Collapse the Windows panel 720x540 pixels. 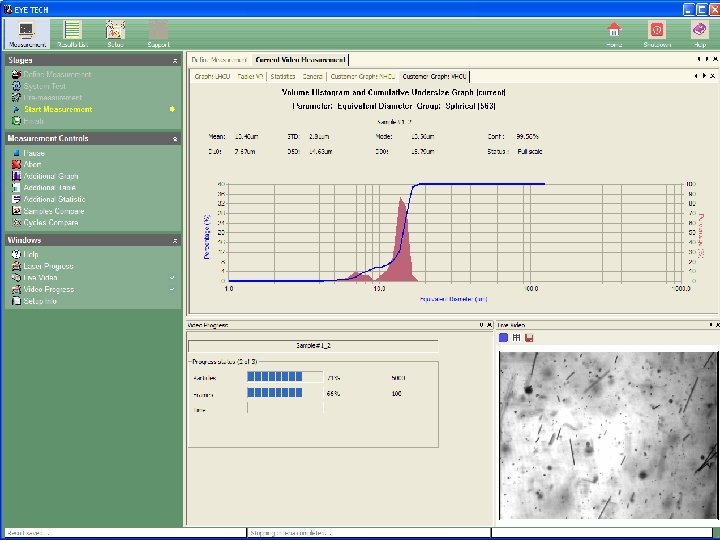[175, 241]
